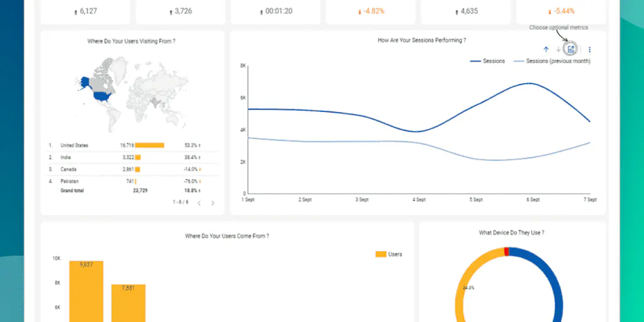
Task: Click the 1 - 6 / 6 pagination text
Action: coord(180,202)
